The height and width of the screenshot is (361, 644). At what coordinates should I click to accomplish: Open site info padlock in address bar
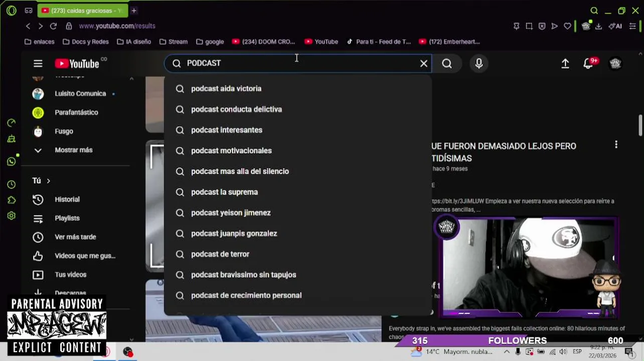(x=69, y=26)
